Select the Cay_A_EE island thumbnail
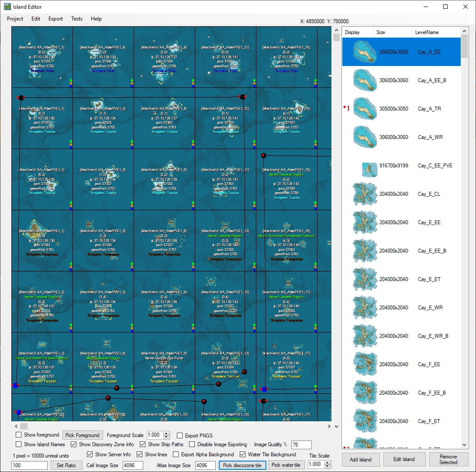 coord(365,52)
